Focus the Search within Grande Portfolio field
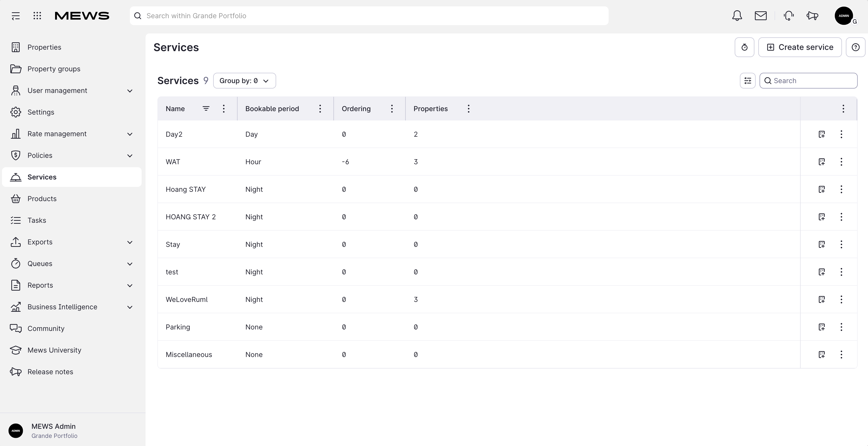Image resolution: width=868 pixels, height=446 pixels. [369, 16]
